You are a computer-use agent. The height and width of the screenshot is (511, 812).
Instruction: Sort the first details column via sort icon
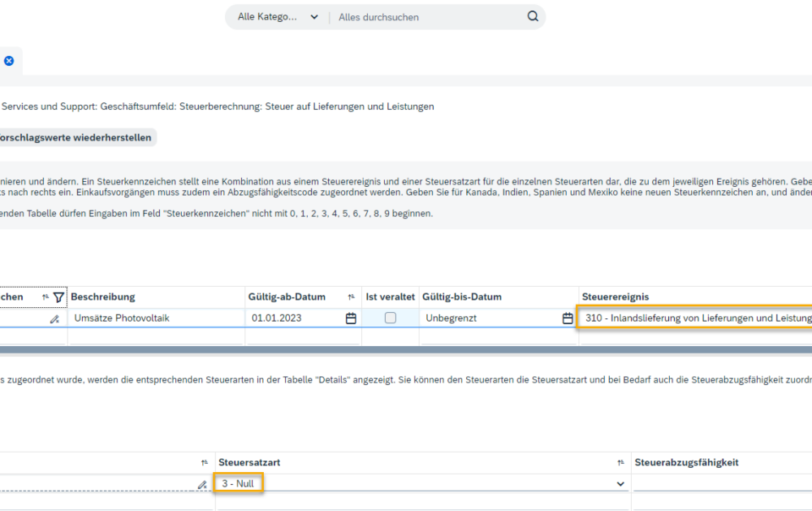[x=205, y=463]
